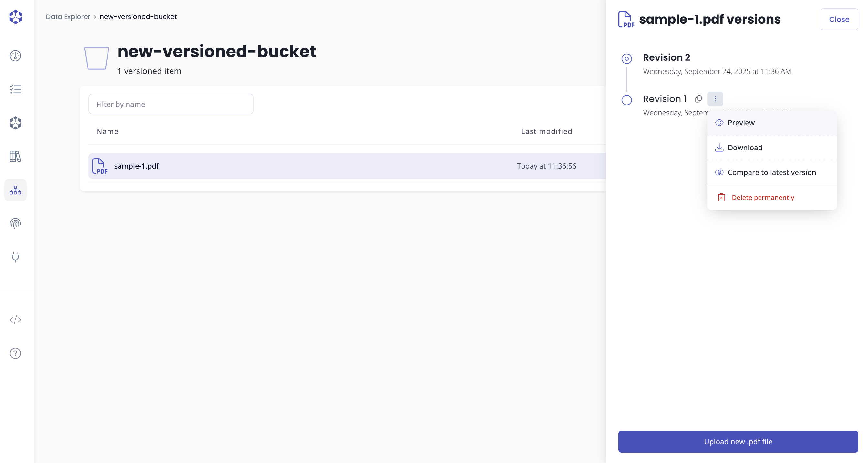Viewport: 868px width, 463px height.
Task: Click the app logo in the sidebar
Action: [15, 17]
